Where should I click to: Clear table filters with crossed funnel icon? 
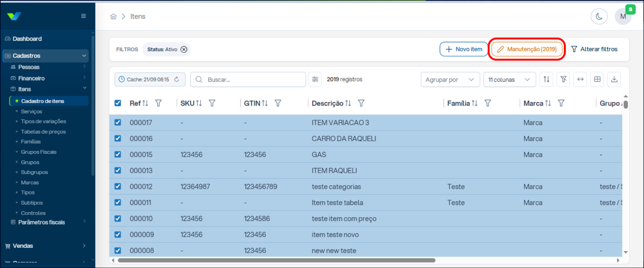pyautogui.click(x=563, y=79)
